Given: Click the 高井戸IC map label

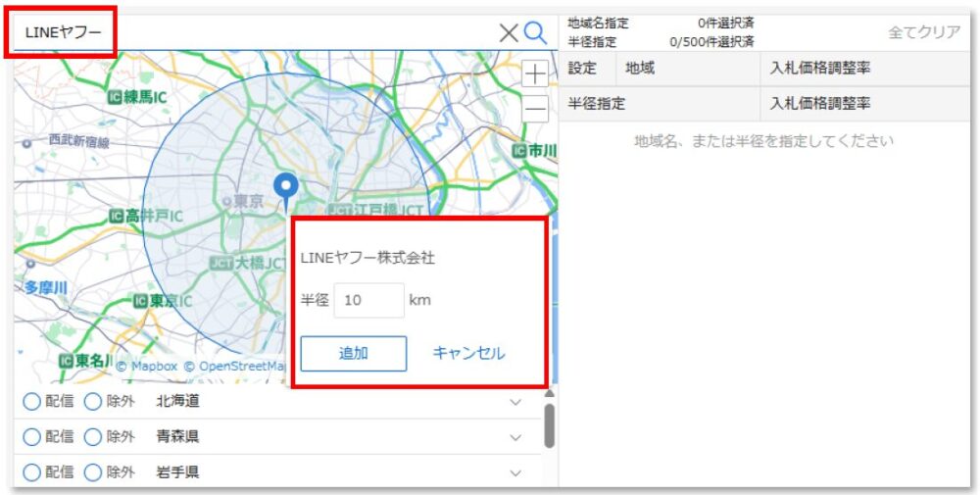Looking at the screenshot, I should (146, 217).
